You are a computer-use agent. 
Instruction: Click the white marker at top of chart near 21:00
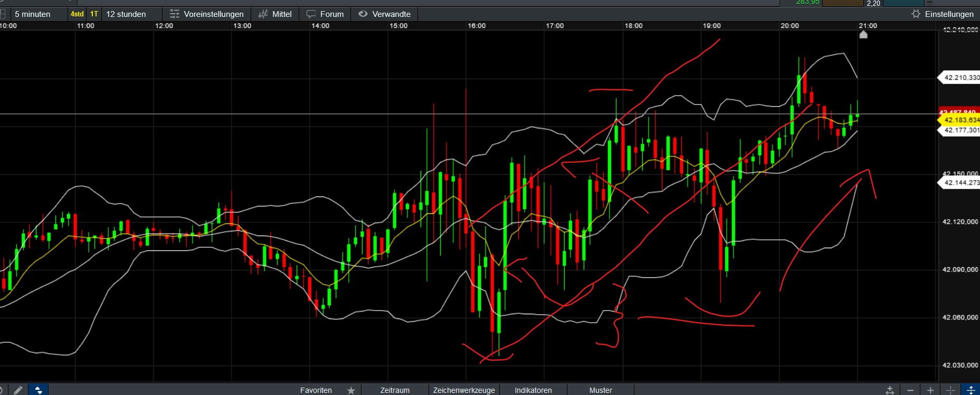pos(863,34)
